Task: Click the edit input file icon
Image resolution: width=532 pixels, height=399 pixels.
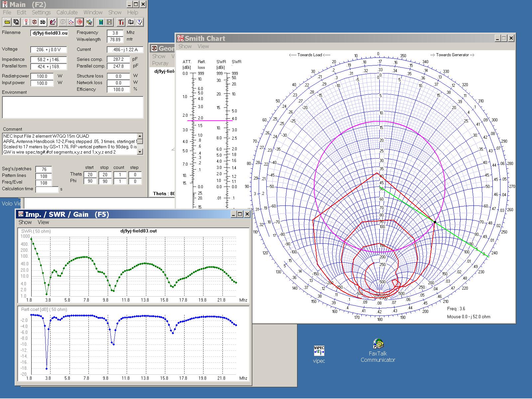Action: pyautogui.click(x=53, y=22)
